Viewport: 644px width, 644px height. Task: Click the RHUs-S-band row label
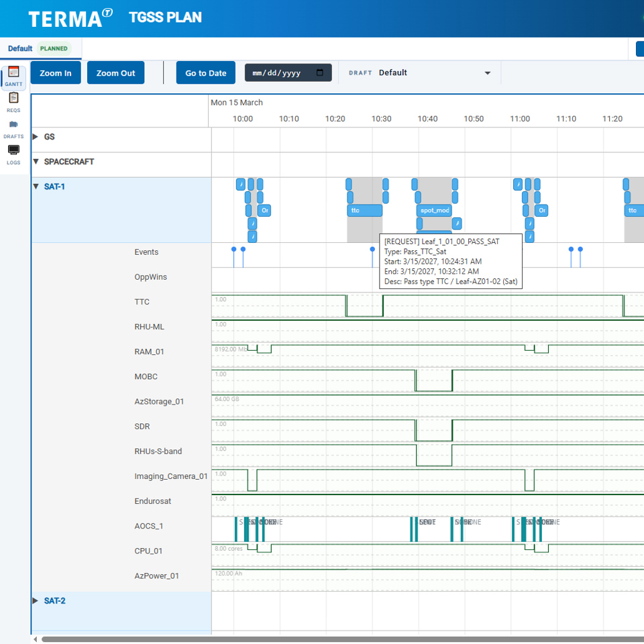tap(158, 451)
